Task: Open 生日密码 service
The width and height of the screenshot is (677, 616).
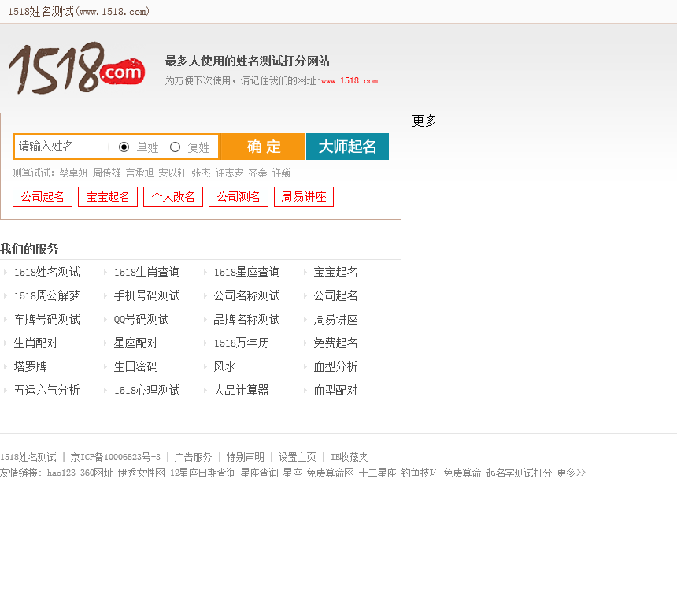Action: (135, 367)
